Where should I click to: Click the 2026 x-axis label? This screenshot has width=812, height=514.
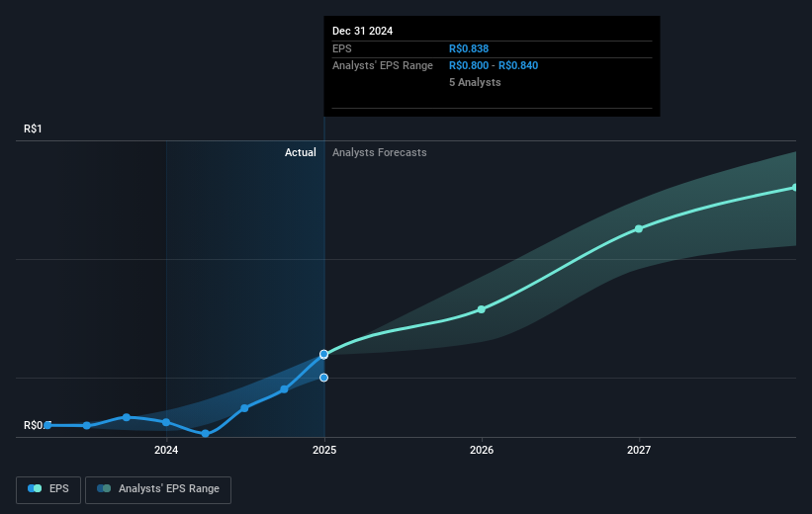(x=482, y=451)
